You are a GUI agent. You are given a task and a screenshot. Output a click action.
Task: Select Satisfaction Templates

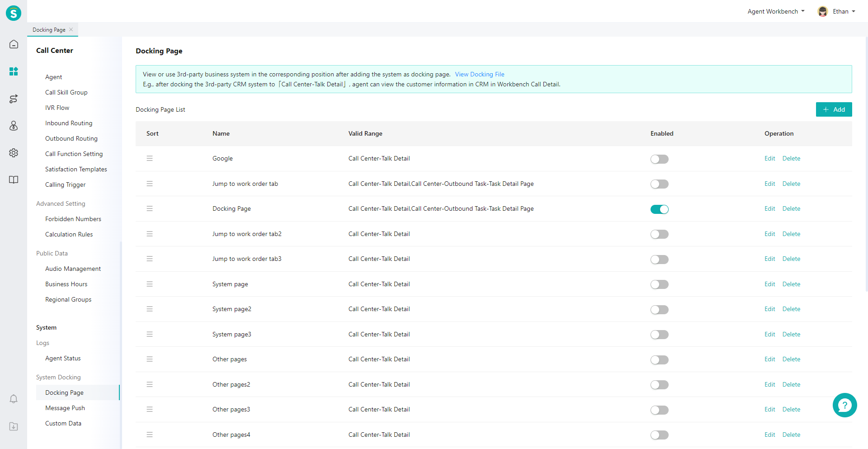(76, 169)
